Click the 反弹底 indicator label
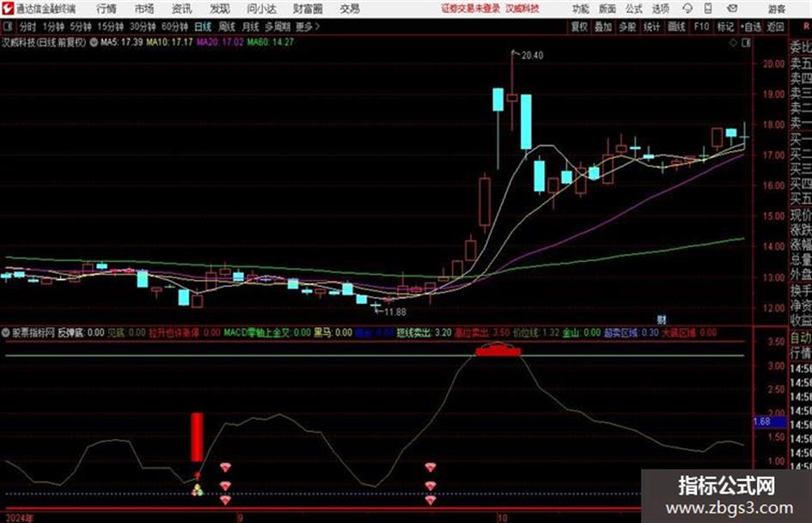Viewport: 812px width, 523px height. coord(70,333)
